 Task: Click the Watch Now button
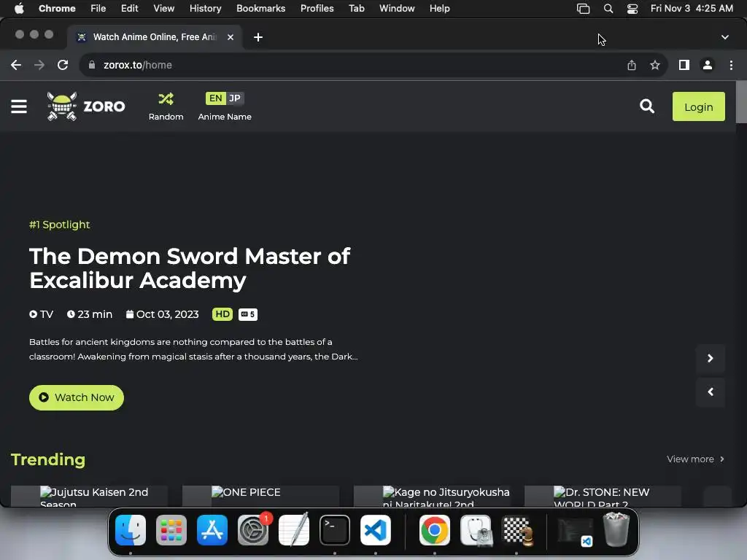[x=76, y=397]
